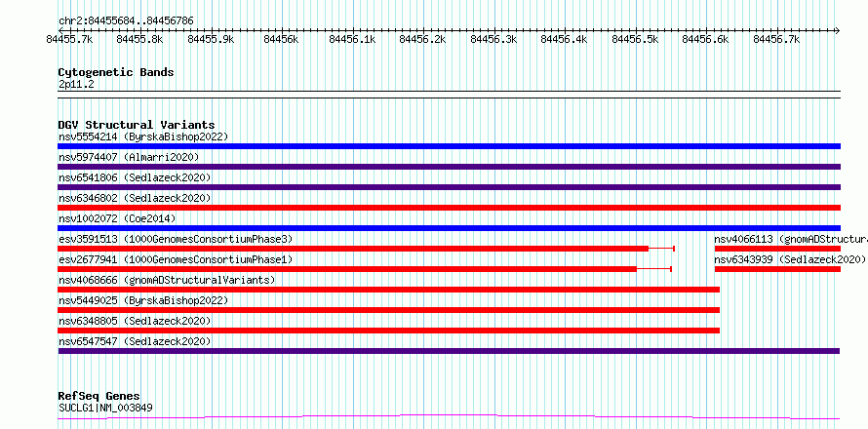Viewport: 868px width, 429px height.
Task: Click ruler tick label 84456.1k
Action: [352, 39]
